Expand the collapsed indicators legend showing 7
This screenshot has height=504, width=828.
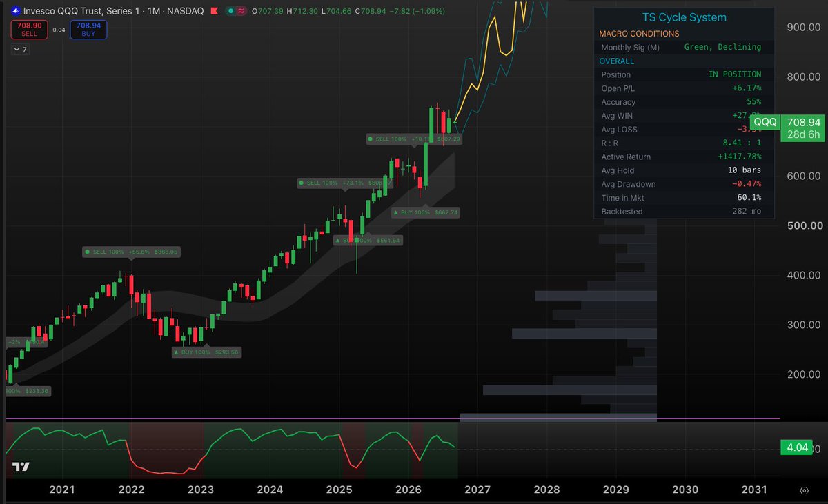20,50
